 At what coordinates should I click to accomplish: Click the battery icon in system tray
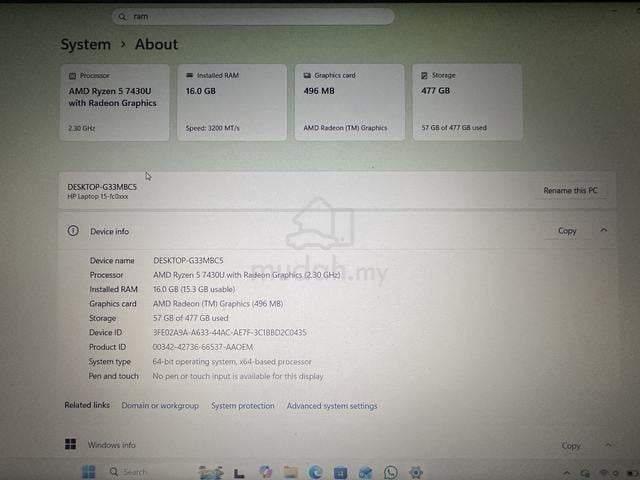point(632,473)
